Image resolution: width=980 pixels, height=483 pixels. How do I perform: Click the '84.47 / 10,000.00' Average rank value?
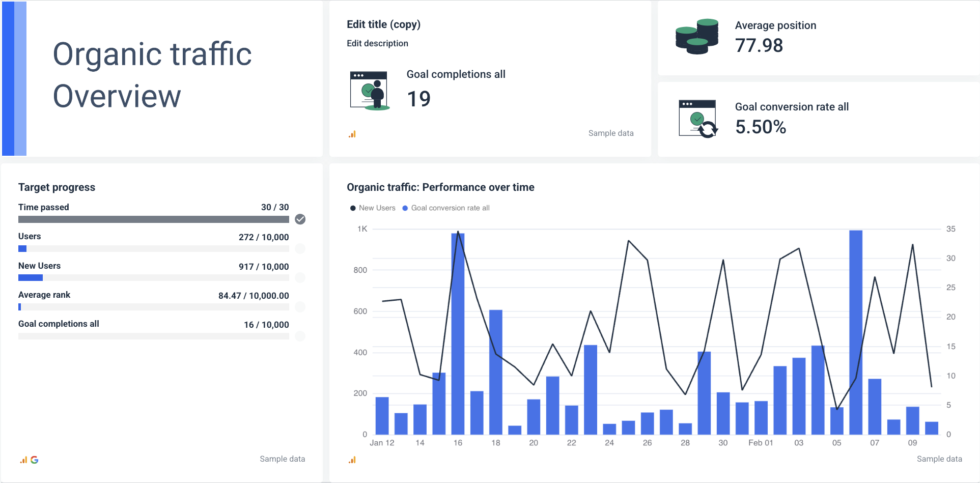pyautogui.click(x=254, y=296)
